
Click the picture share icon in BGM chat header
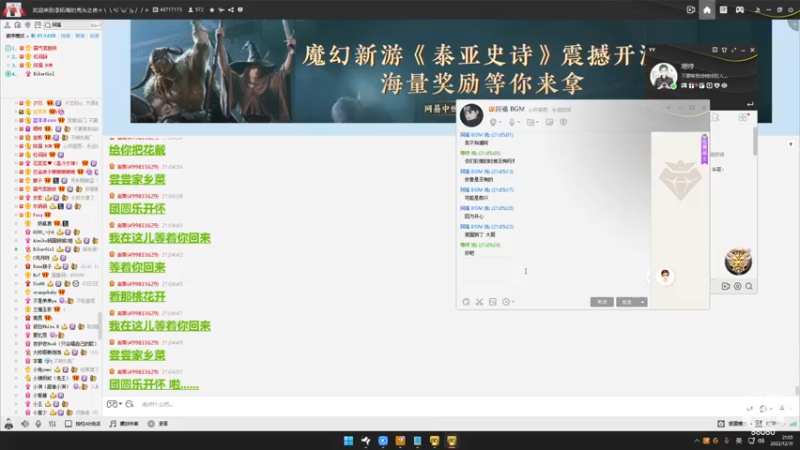549,122
